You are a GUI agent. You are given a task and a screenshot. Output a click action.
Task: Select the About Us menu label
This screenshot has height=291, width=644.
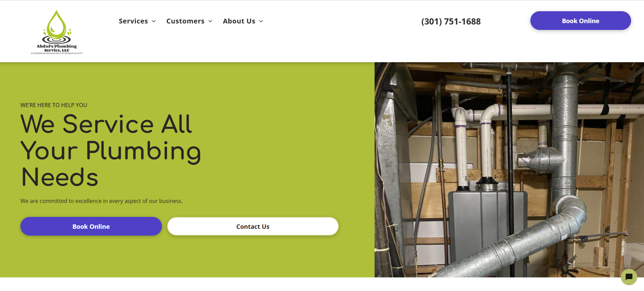pos(239,21)
